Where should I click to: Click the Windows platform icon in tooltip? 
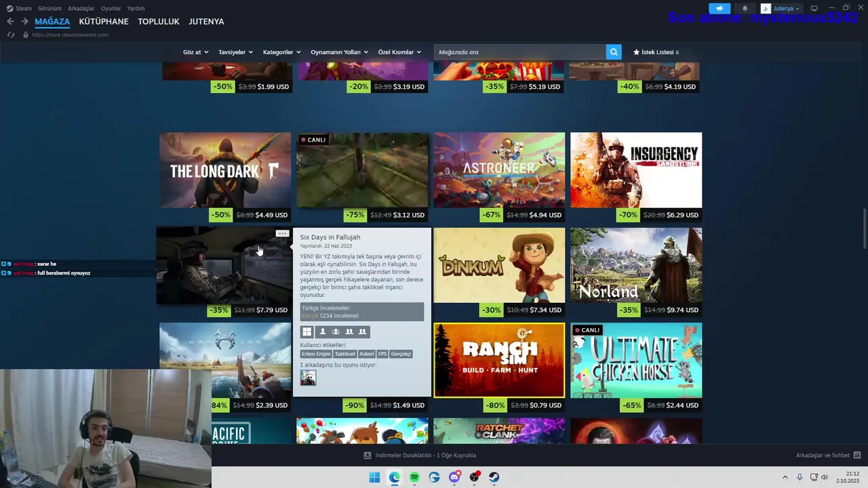click(307, 331)
